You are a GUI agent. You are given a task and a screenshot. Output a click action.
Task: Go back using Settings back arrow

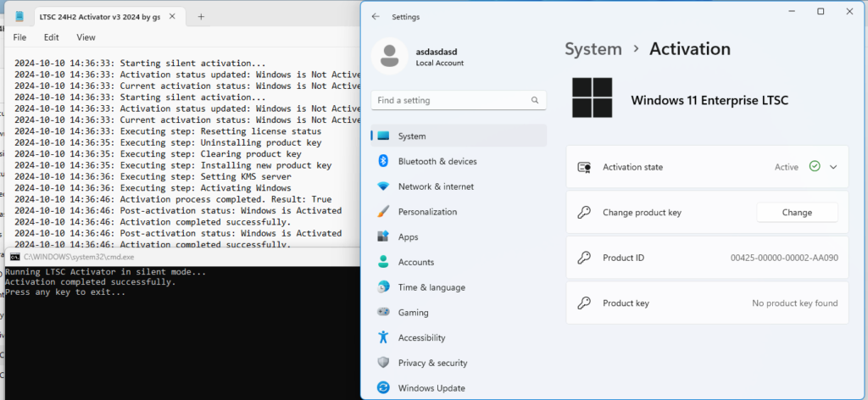376,17
